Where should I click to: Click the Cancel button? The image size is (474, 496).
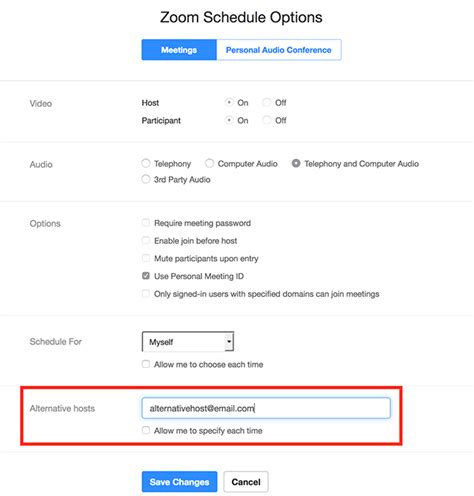tap(246, 482)
